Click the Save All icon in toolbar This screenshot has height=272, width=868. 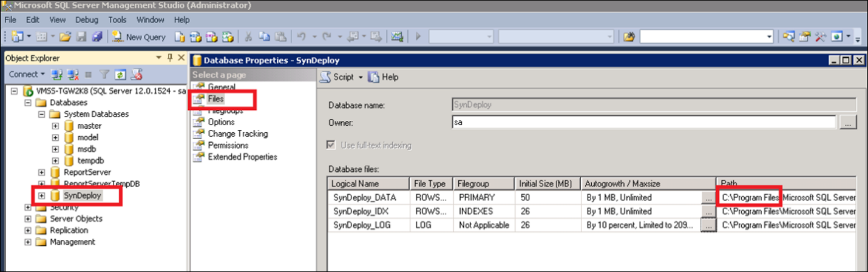click(97, 36)
